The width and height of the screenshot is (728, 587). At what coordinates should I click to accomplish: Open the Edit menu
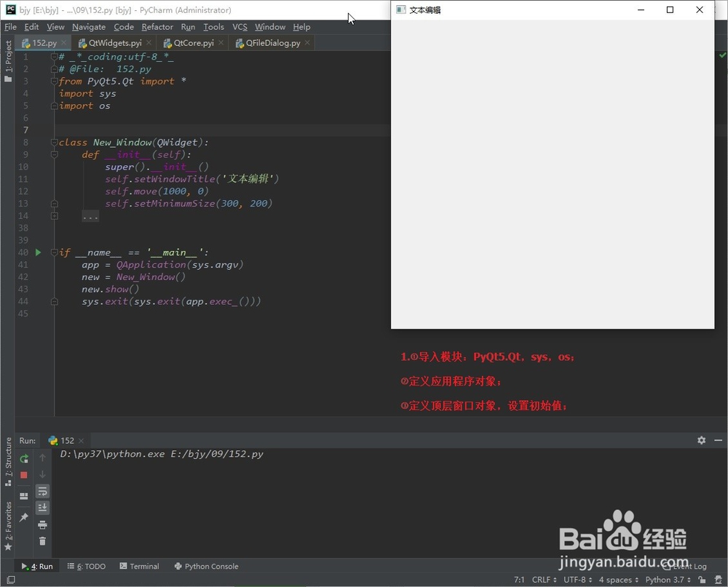(x=31, y=27)
